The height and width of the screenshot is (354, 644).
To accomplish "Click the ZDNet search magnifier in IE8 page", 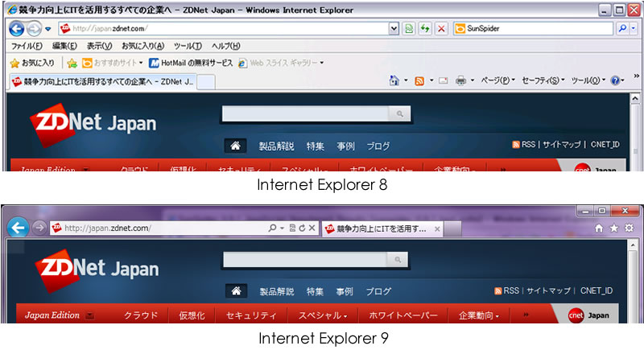I will click(399, 113).
